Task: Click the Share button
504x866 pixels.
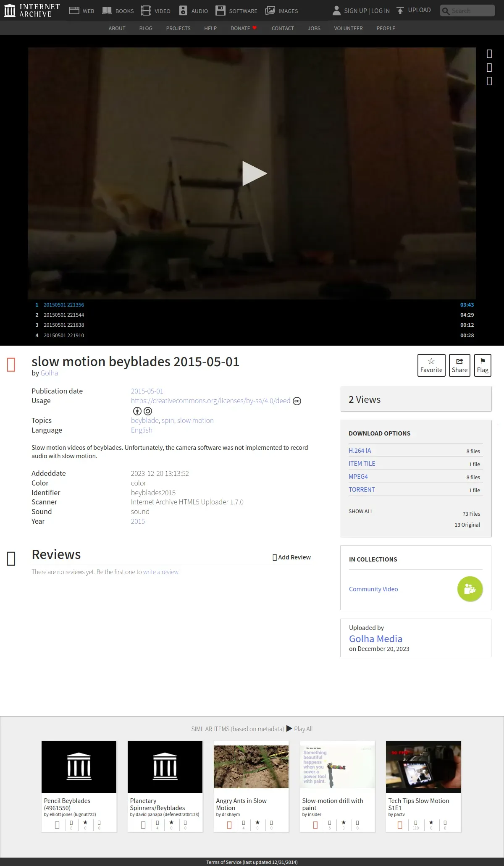Action: [x=459, y=365]
